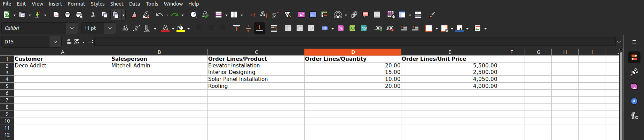Image resolution: width=644 pixels, height=140 pixels.
Task: Cut selection with the scissors icon
Action: pyautogui.click(x=93, y=15)
